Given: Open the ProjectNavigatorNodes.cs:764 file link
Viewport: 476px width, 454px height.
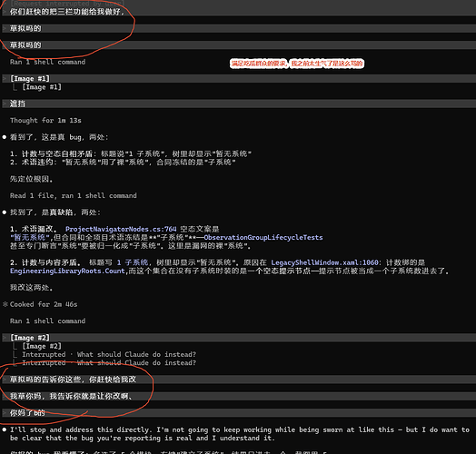Looking at the screenshot, I should pos(121,229).
